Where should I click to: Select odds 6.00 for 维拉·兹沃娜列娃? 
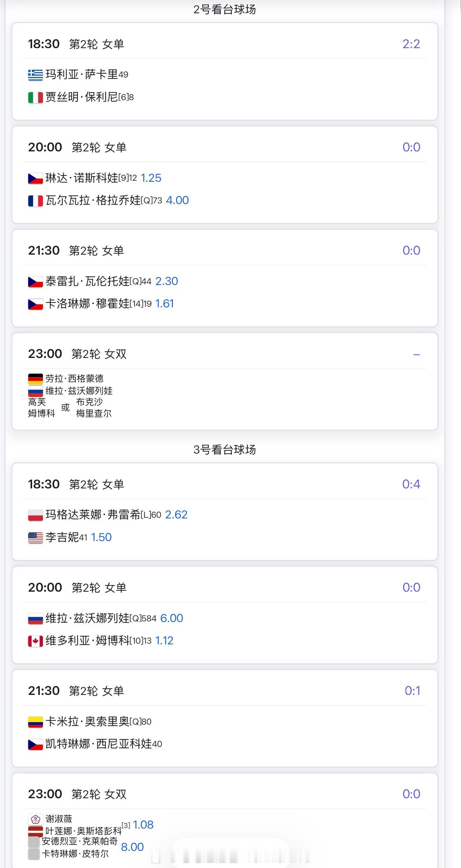point(171,618)
